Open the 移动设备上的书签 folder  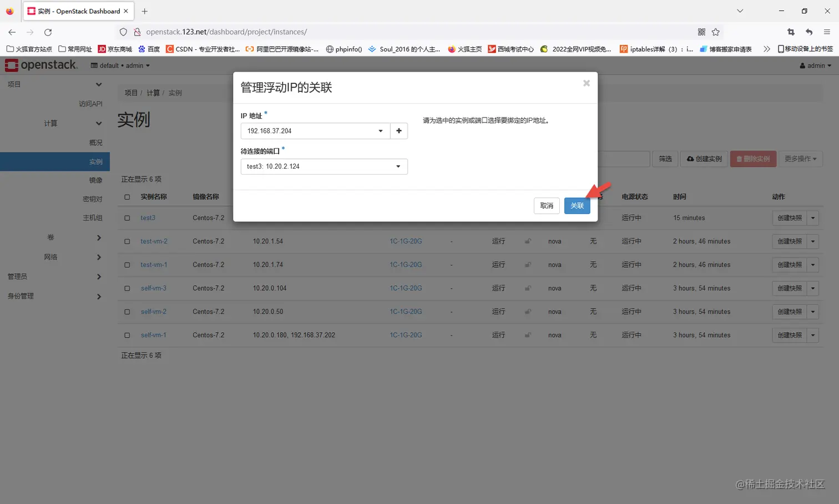coord(805,49)
